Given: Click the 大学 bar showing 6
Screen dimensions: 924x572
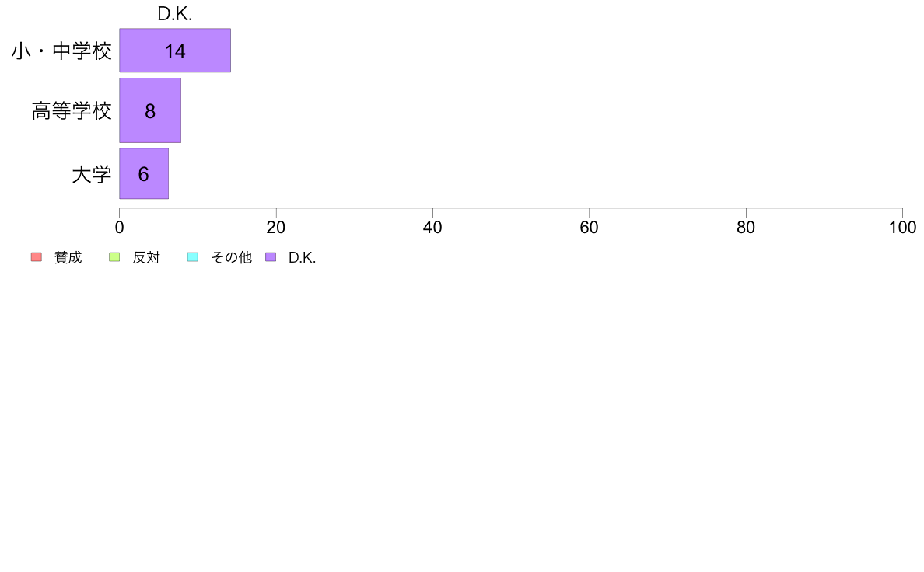Looking at the screenshot, I should point(144,174).
